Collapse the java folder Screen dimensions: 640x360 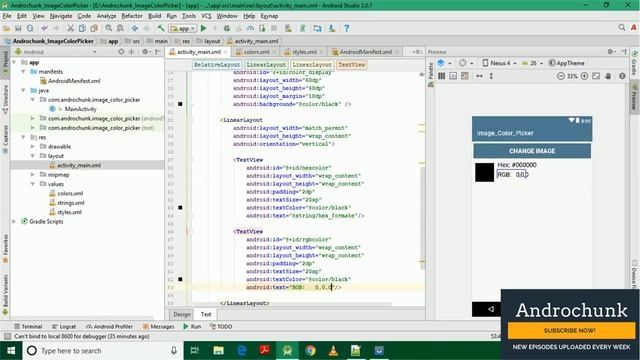[23, 90]
